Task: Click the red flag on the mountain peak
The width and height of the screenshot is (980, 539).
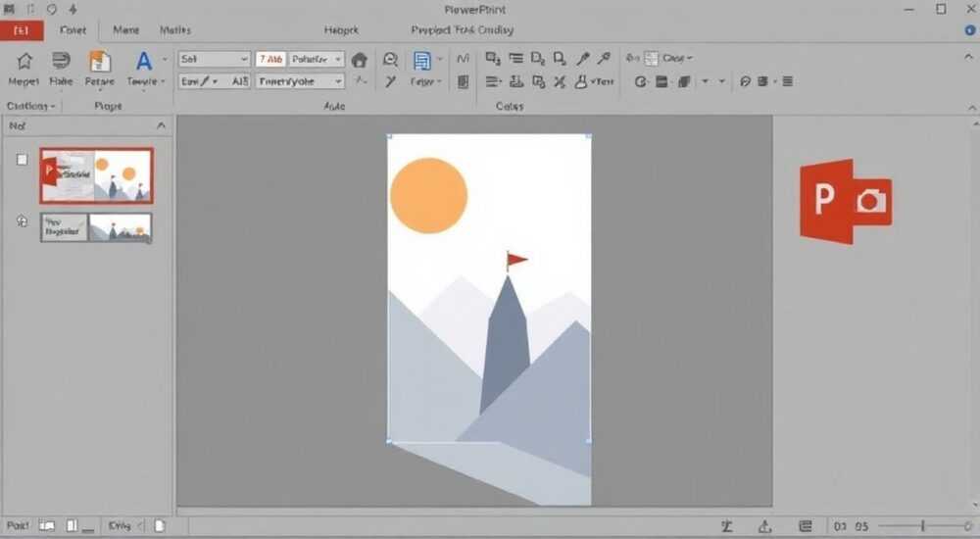Action: tap(516, 259)
